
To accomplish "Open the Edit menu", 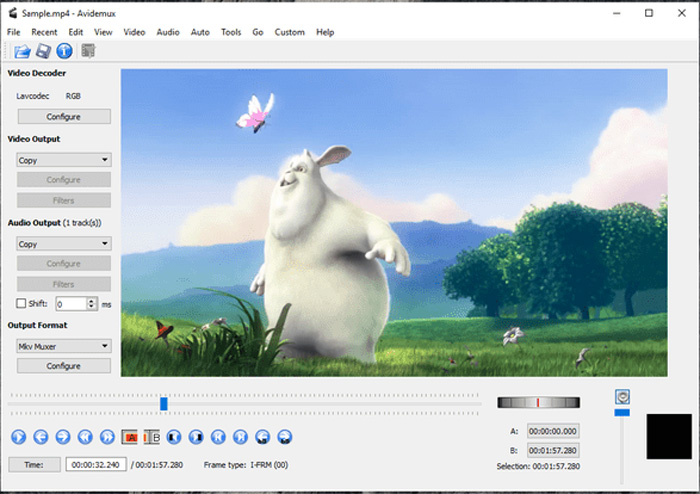I will coord(75,32).
